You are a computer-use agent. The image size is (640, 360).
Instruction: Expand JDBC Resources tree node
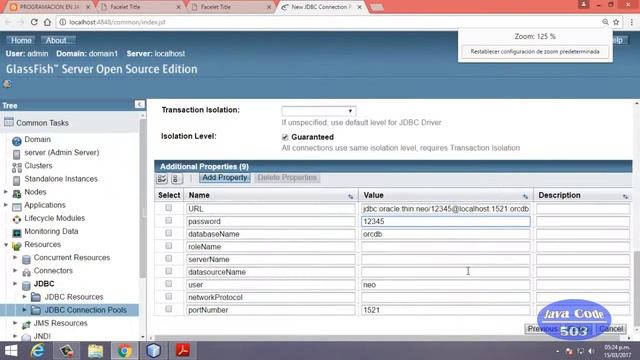coord(24,297)
